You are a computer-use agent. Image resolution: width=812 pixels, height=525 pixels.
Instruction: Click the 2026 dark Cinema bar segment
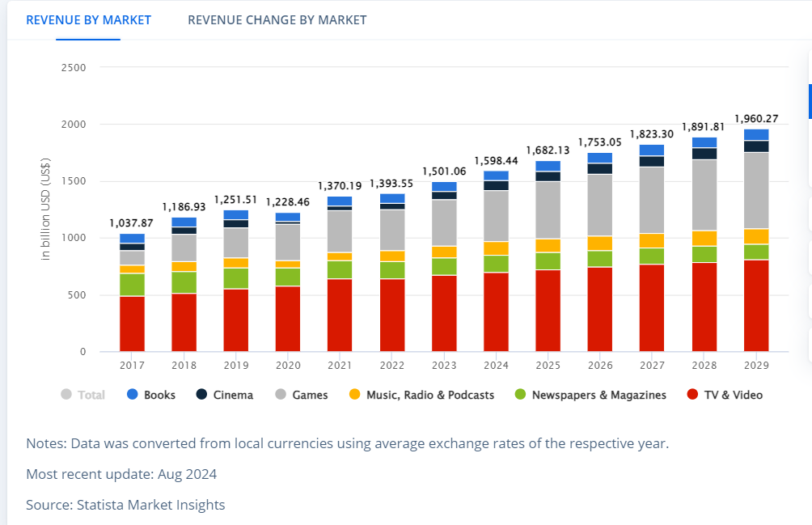(600, 169)
